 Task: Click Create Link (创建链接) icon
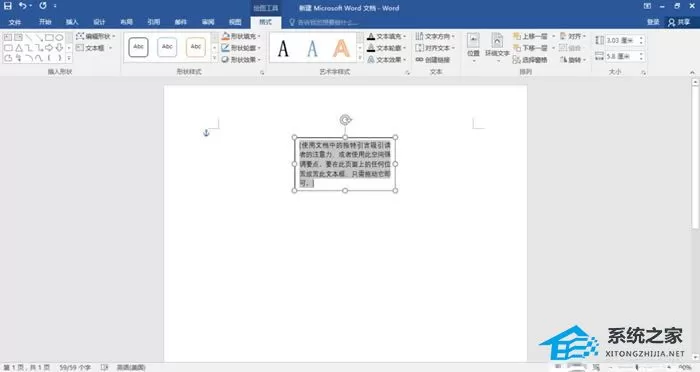(x=433, y=60)
